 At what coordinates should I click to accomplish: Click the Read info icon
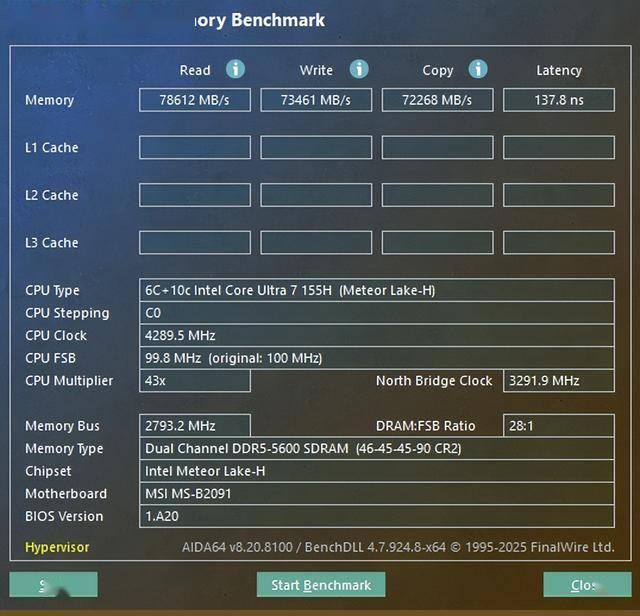coord(236,69)
